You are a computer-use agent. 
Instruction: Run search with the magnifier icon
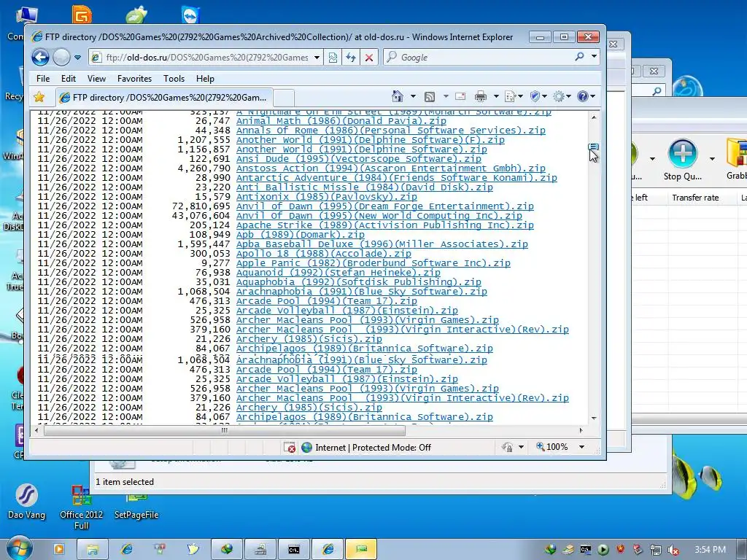(x=579, y=57)
